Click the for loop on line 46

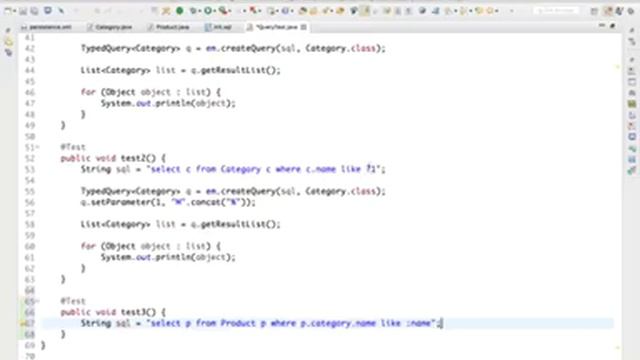tap(151, 92)
